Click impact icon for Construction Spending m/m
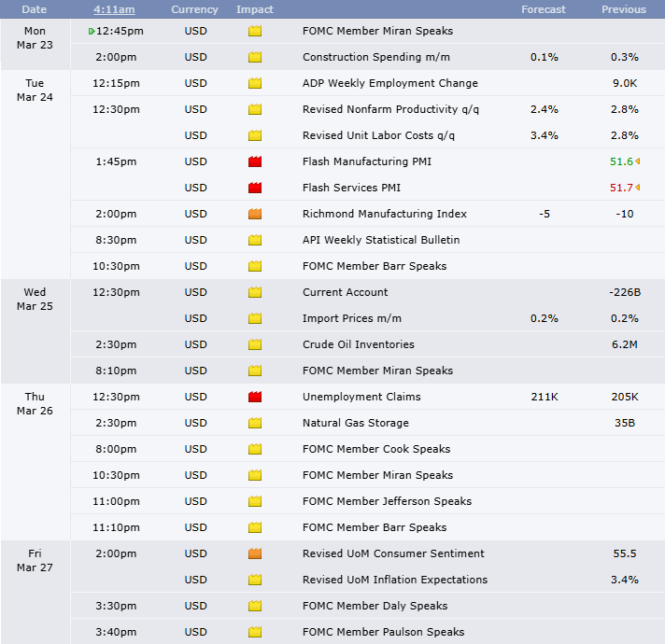 [255, 57]
